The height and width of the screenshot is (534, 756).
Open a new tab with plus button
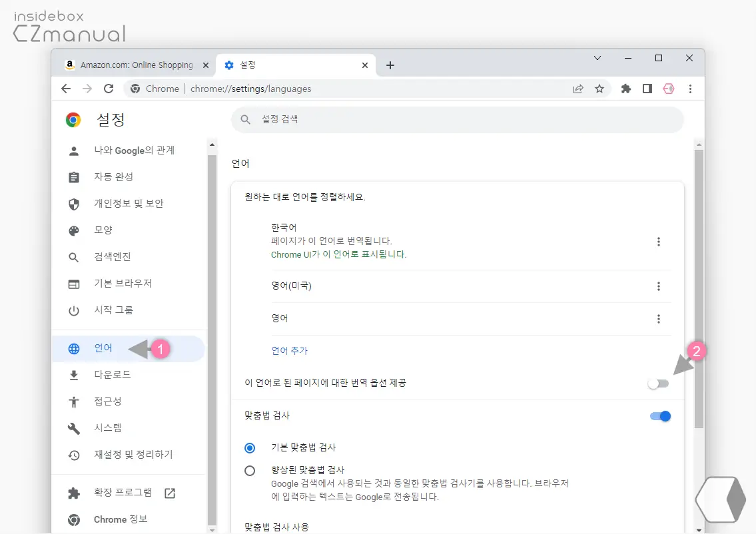tap(390, 65)
